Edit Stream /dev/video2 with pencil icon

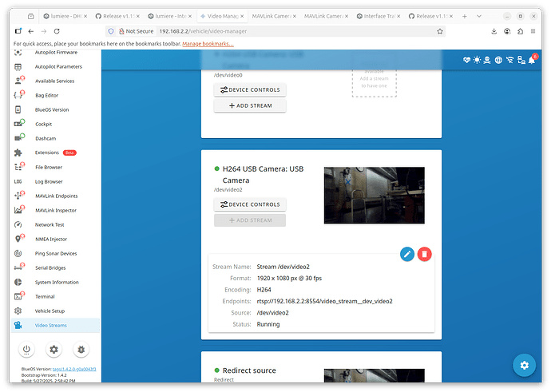click(x=407, y=254)
